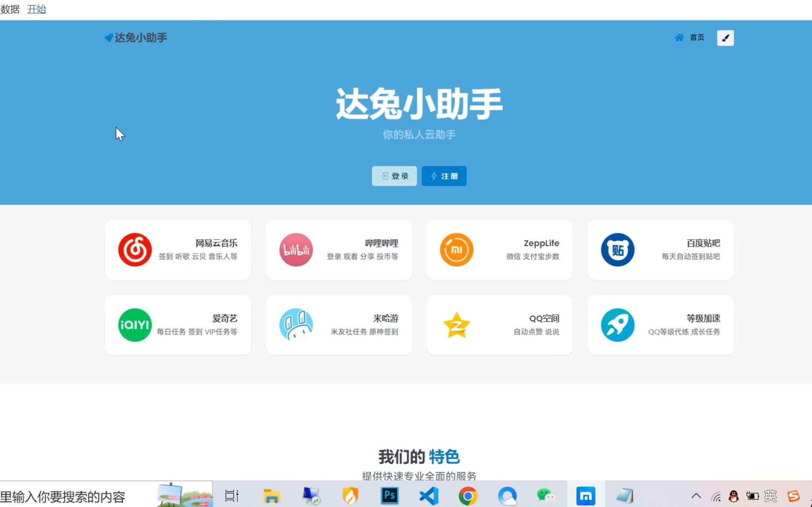
Task: Click text 每天自动签到贴吧
Action: [x=691, y=256]
